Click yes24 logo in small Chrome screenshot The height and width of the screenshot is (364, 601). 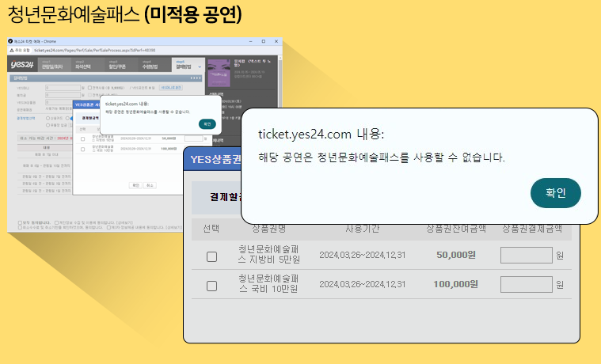point(22,64)
